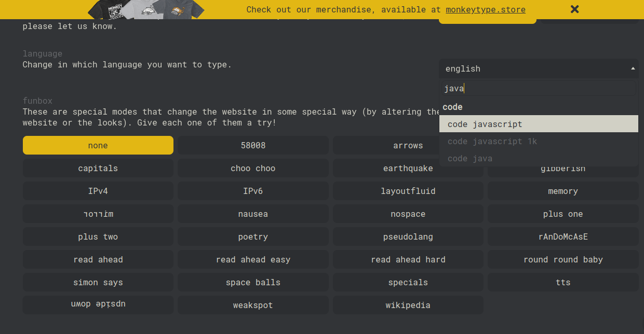
Task: Turn on the upside down funbox
Action: 98,305
